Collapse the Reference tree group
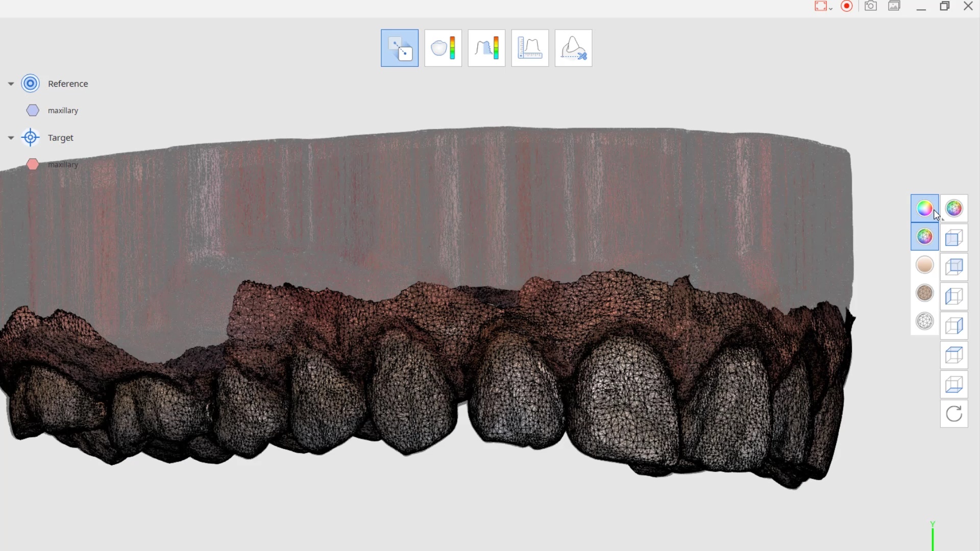This screenshot has height=551, width=980. 11,84
